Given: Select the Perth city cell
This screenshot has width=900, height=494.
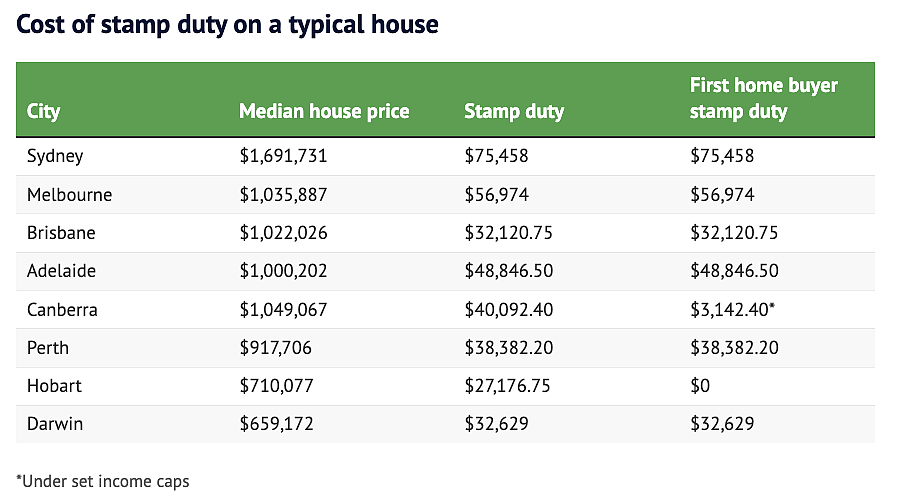Looking at the screenshot, I should pyautogui.click(x=48, y=348).
